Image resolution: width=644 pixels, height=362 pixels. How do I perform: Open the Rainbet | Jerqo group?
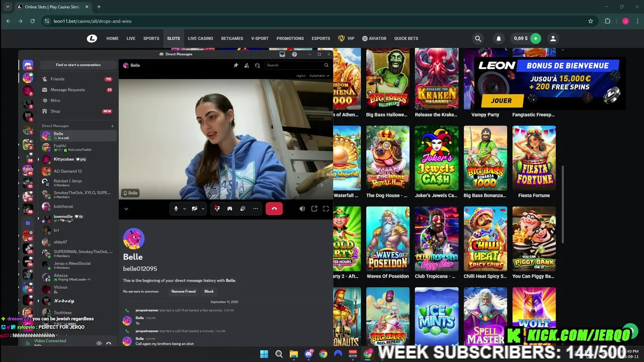tap(78, 183)
